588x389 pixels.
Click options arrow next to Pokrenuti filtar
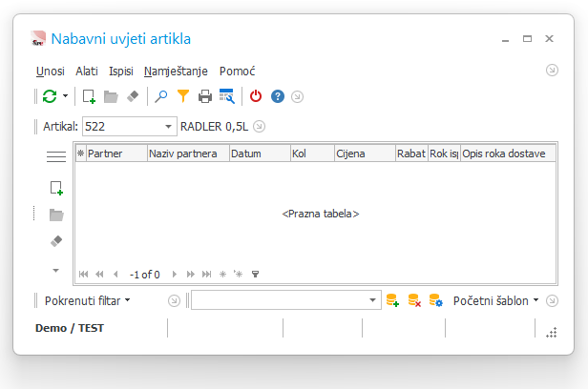point(174,300)
